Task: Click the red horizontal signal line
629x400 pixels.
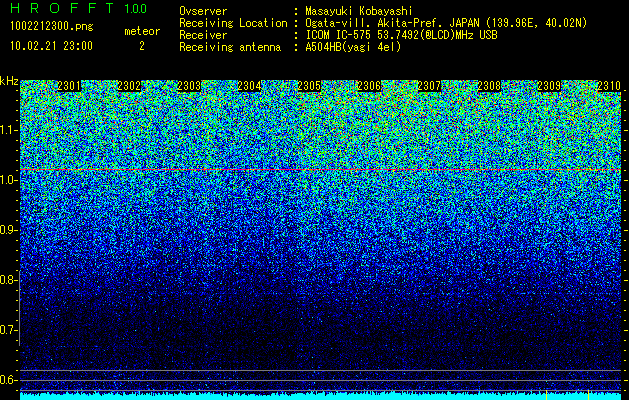Action: point(321,170)
